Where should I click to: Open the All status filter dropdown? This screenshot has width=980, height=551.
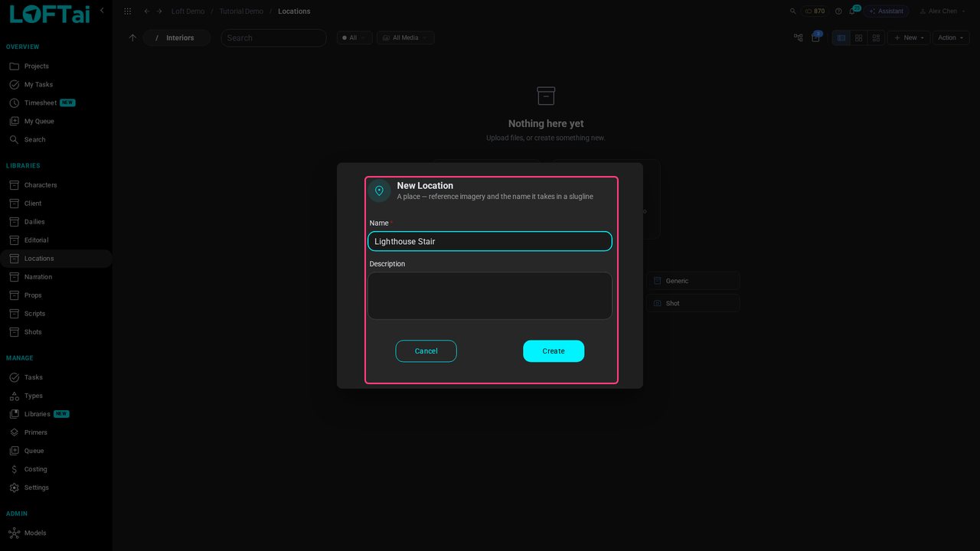(354, 37)
